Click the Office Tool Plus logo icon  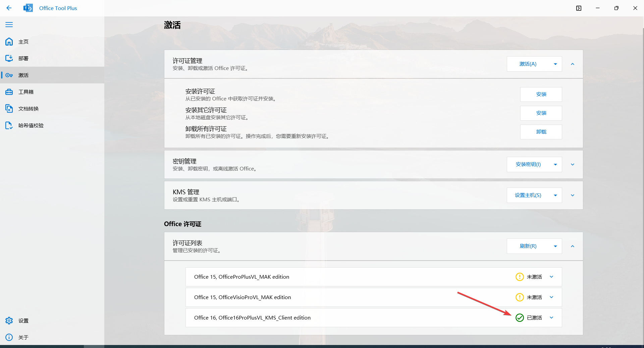coord(28,8)
